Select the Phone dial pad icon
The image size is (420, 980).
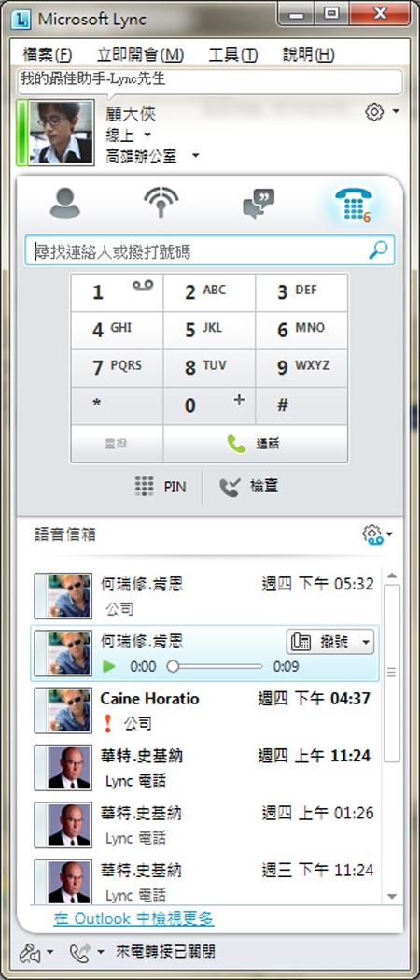[354, 205]
